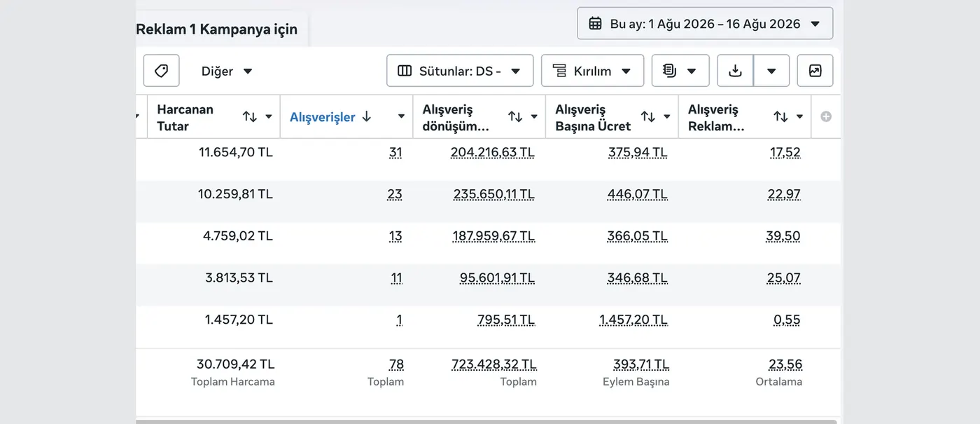
Task: Click the ROAS value 17,52
Action: click(785, 152)
